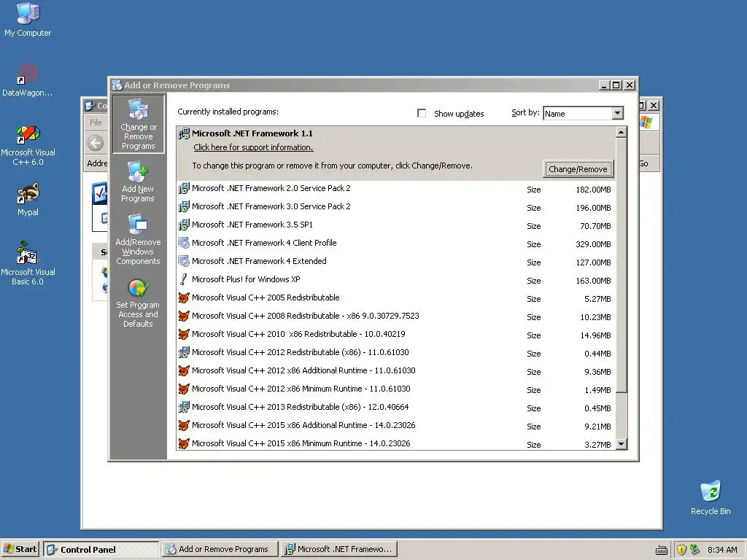Click Microsoft .NET Framework 1.1 title text

(252, 134)
